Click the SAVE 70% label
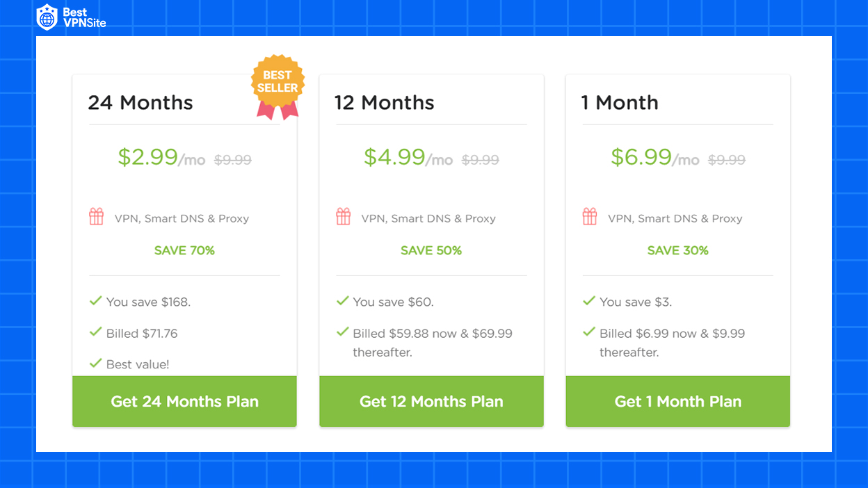Image resolution: width=868 pixels, height=488 pixels. [x=184, y=250]
